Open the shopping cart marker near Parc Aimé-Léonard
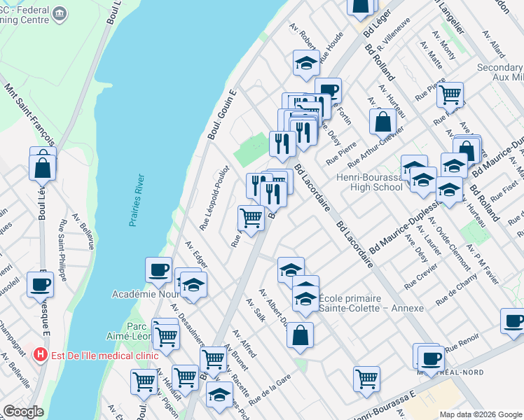 [167, 340]
